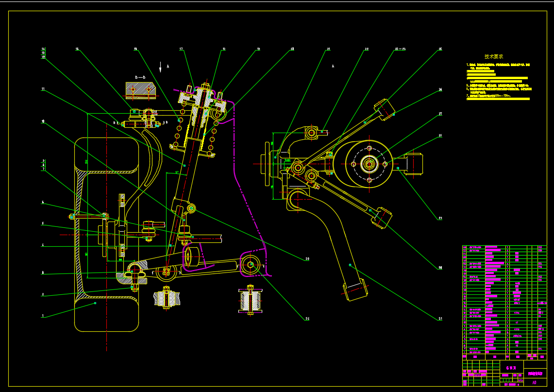This screenshot has width=554, height=392.
Task: Click the hatched B—B section detail block
Action: click(140, 90)
